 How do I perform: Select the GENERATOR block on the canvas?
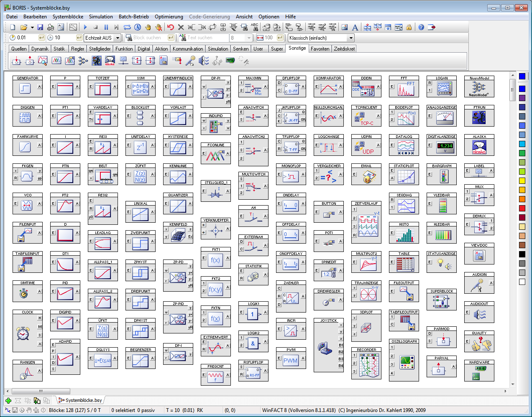click(28, 86)
